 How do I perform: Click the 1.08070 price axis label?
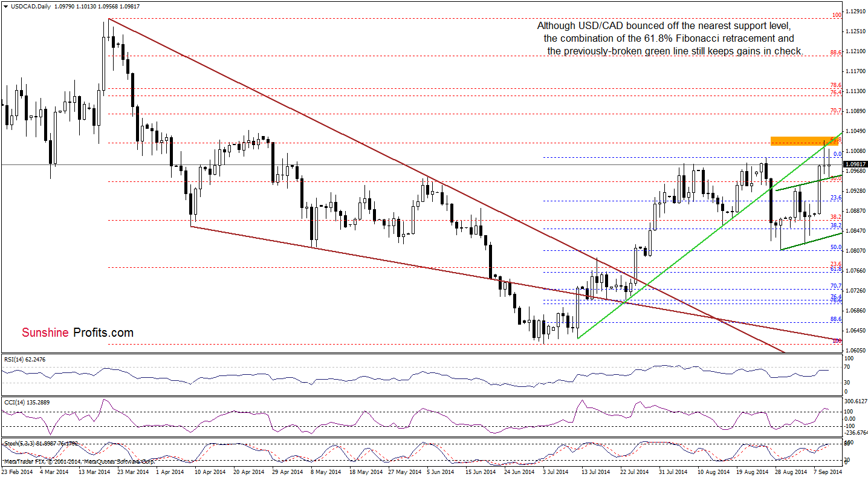click(x=854, y=251)
